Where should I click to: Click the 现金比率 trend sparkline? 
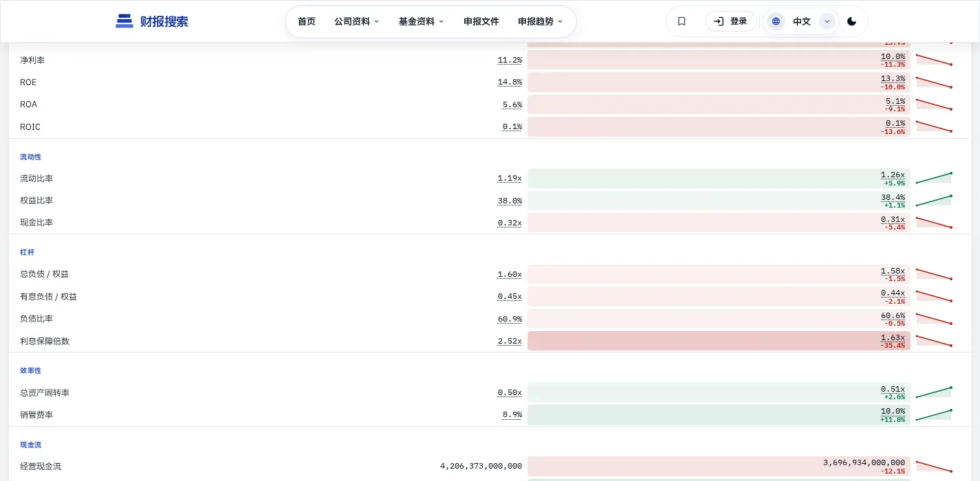[934, 223]
